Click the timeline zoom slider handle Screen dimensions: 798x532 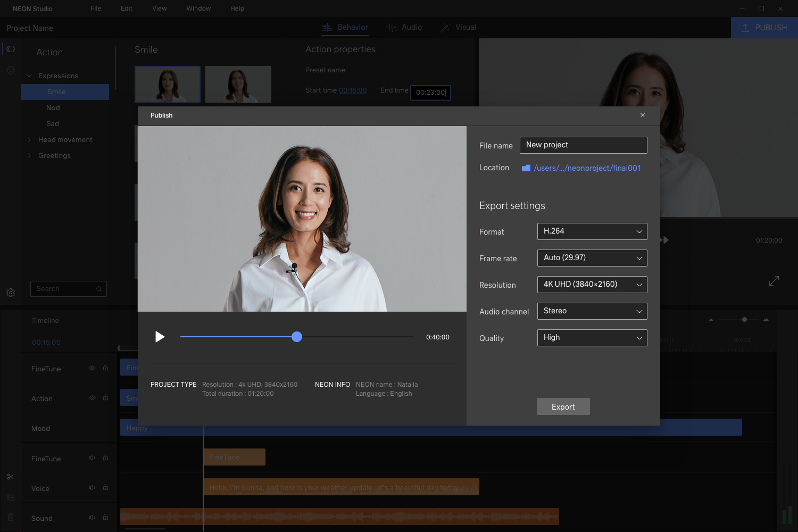click(x=744, y=320)
